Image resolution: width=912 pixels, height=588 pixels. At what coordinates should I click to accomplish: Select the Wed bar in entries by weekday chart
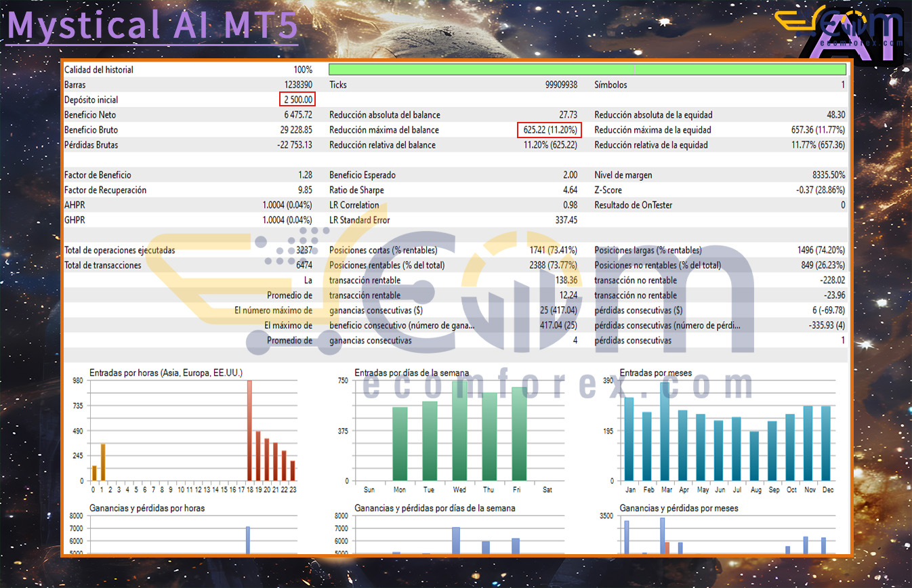459,431
